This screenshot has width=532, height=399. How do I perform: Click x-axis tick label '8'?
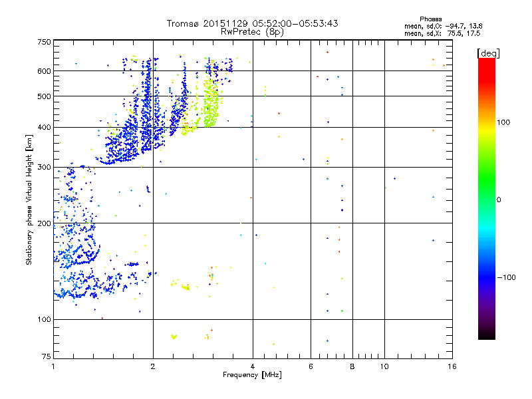tap(352, 366)
